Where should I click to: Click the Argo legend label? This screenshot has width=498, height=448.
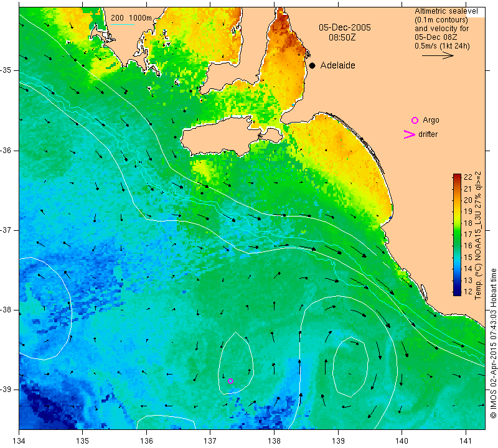tap(431, 120)
